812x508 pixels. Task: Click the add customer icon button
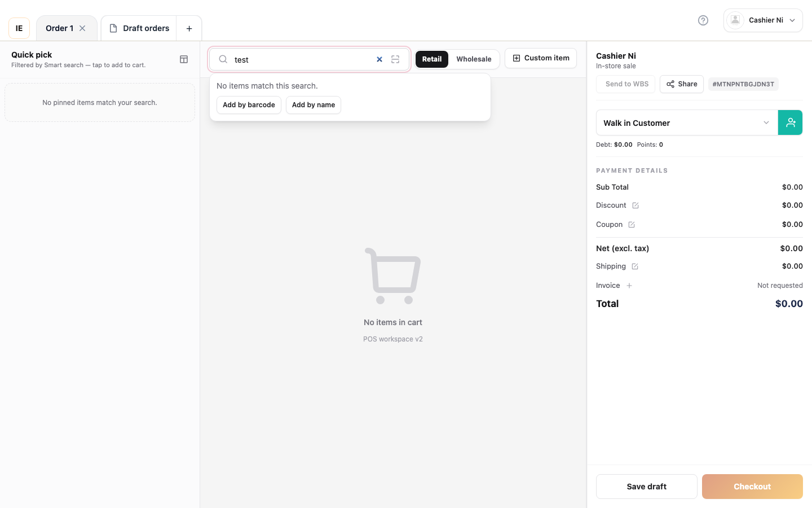coord(791,122)
